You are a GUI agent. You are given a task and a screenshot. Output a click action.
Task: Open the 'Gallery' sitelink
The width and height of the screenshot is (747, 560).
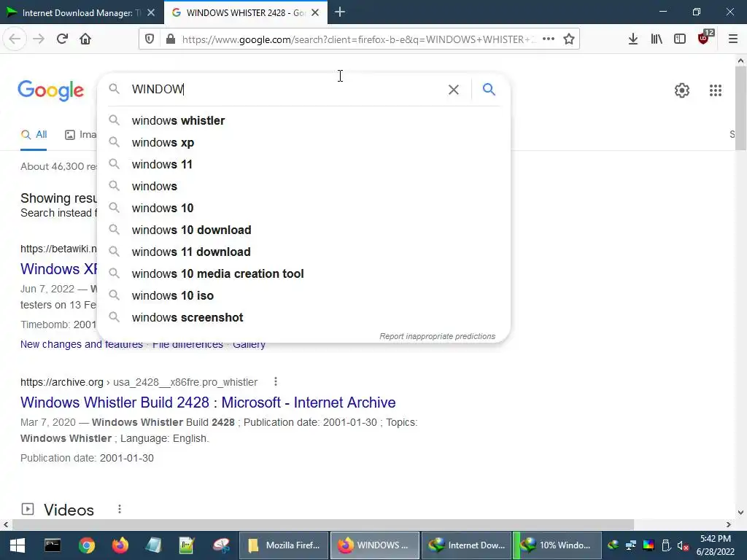pos(249,345)
